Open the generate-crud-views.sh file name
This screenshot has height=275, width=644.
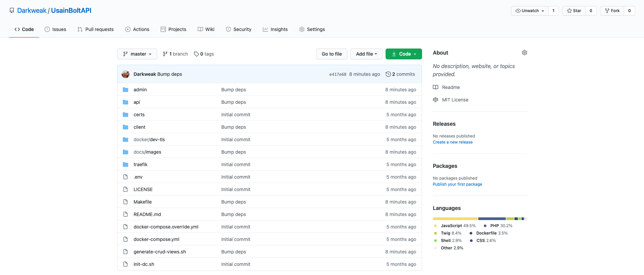point(160,252)
